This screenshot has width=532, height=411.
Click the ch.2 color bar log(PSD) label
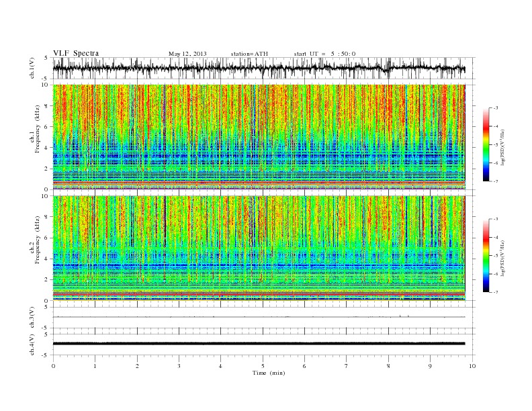503,258
